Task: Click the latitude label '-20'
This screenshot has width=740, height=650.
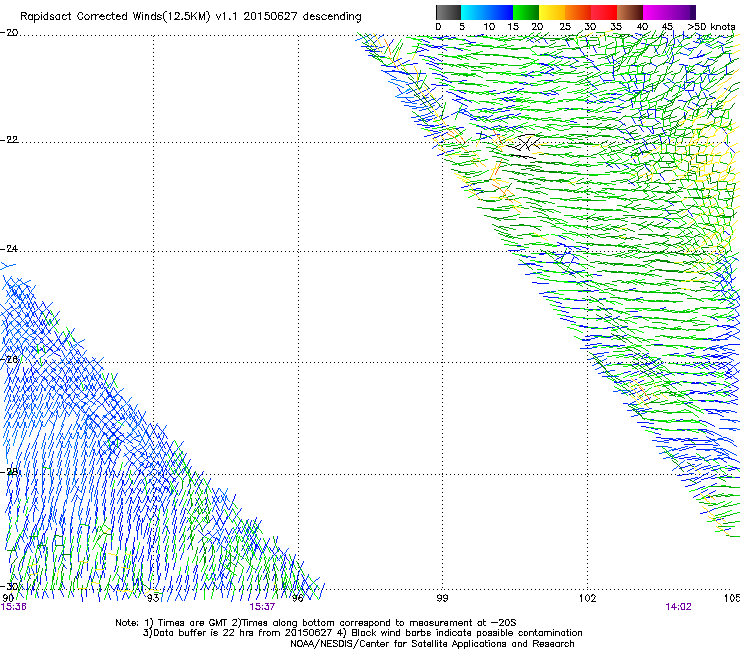Action: pos(9,33)
